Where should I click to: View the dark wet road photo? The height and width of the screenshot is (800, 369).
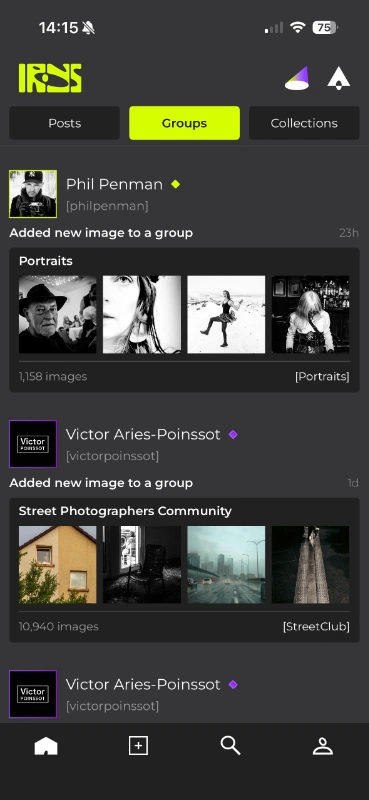(310, 564)
